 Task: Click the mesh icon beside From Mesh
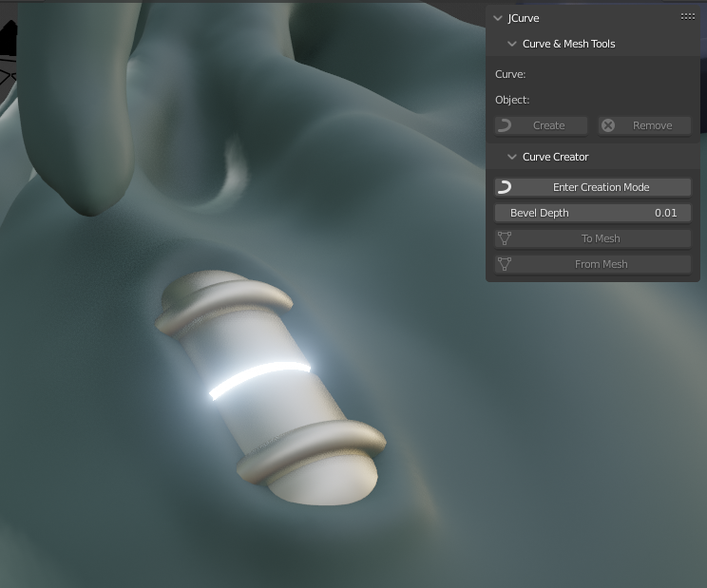[505, 264]
